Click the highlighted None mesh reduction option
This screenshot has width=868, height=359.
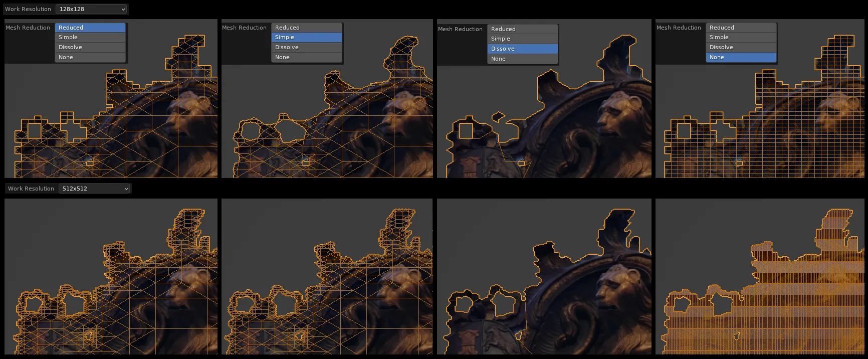[741, 57]
